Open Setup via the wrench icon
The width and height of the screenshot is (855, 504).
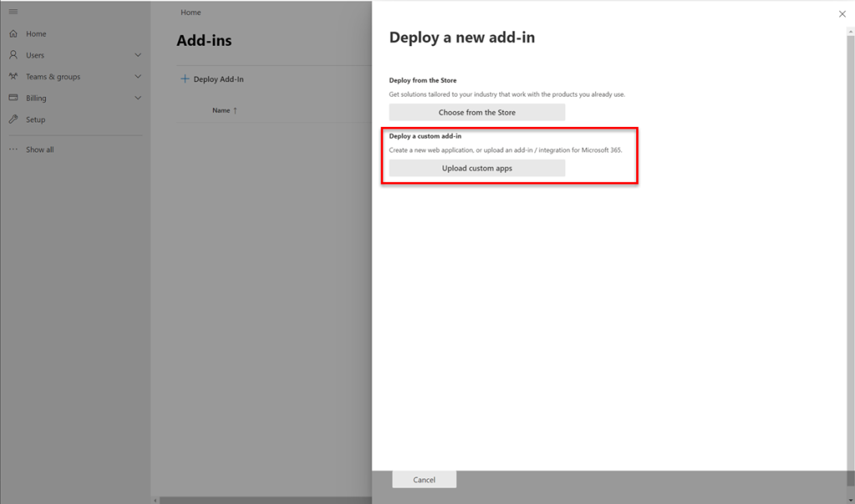(x=13, y=119)
